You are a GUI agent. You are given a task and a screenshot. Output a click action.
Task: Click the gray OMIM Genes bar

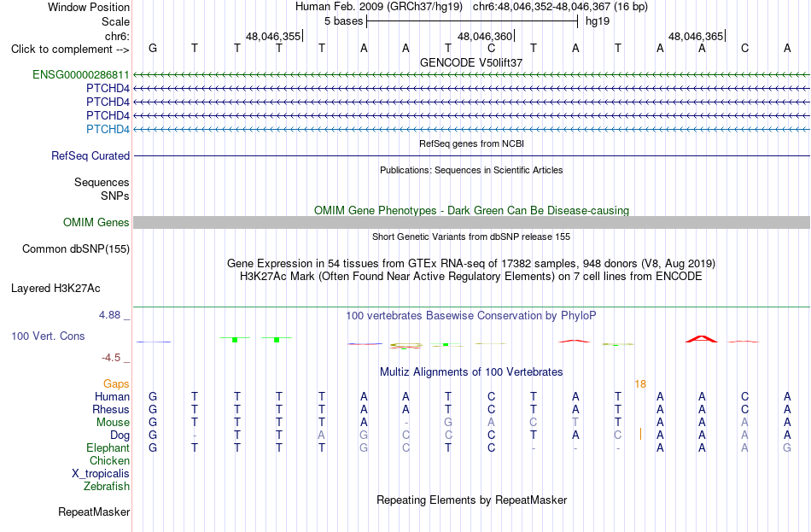tap(471, 223)
